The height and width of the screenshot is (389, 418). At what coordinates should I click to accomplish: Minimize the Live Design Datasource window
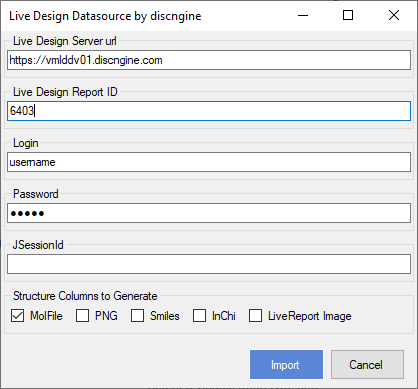point(303,15)
